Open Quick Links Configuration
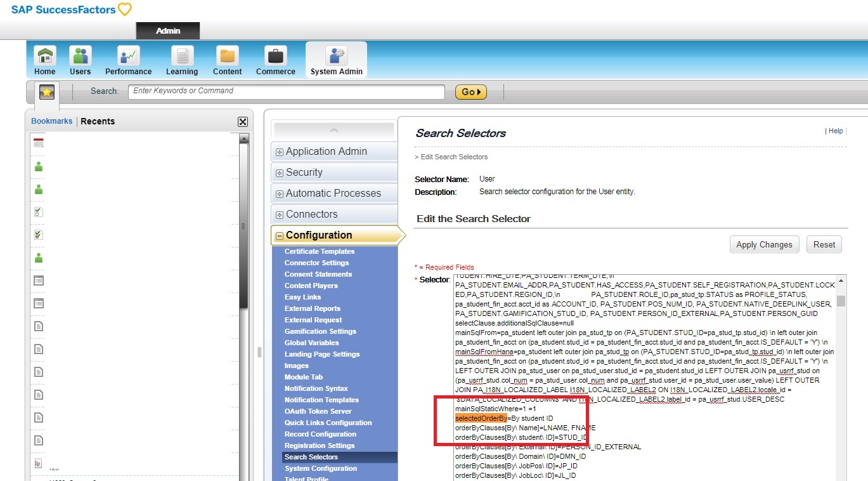Image resolution: width=868 pixels, height=481 pixels. (x=328, y=423)
